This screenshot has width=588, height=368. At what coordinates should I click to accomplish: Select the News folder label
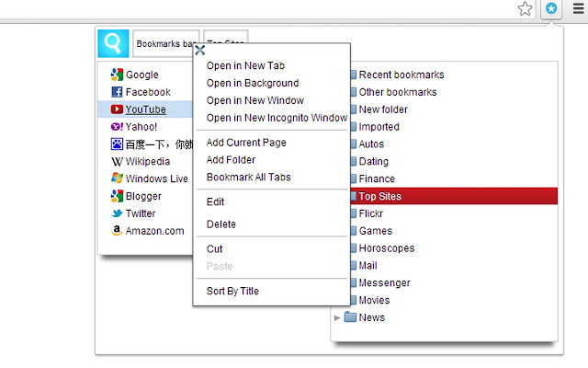coord(371,317)
